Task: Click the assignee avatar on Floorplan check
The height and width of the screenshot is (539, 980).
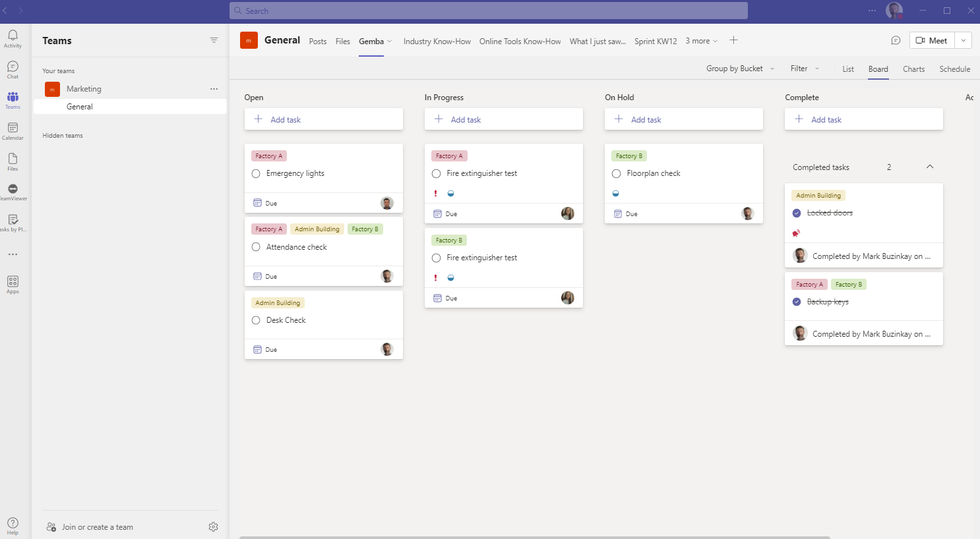Action: click(x=747, y=213)
